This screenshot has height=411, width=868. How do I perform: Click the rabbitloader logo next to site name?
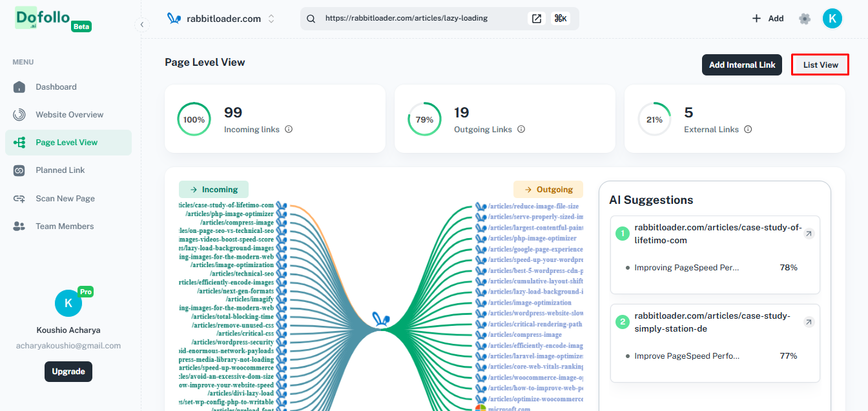click(174, 19)
